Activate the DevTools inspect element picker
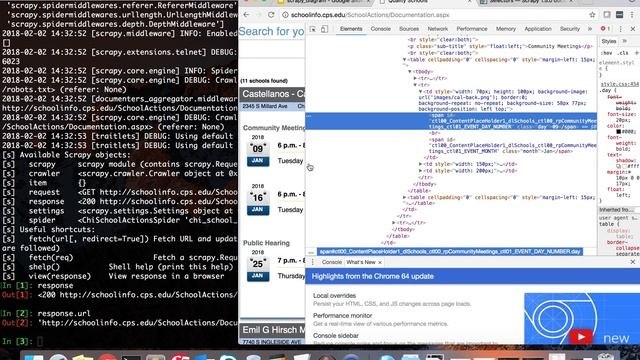The width and height of the screenshot is (640, 360). 313,29
